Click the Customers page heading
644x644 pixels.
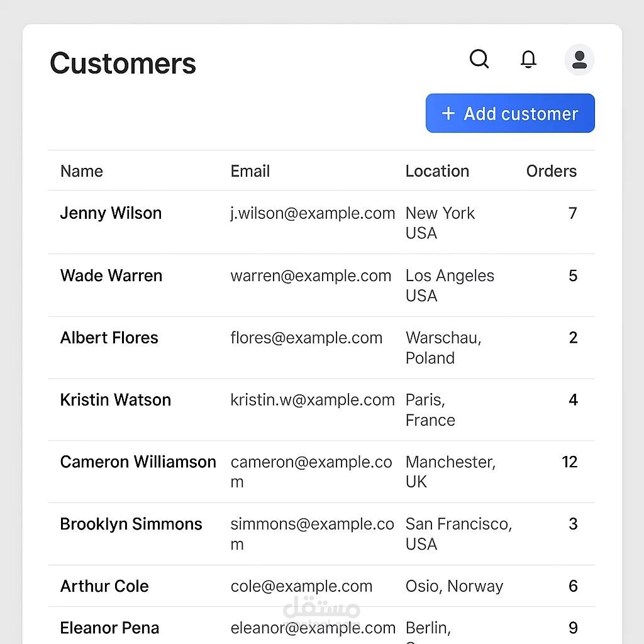(x=123, y=64)
